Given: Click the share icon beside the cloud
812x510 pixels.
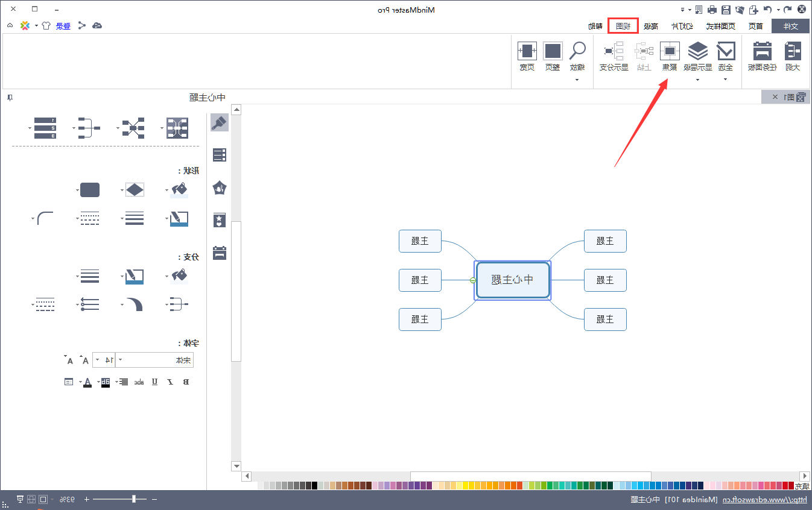Looking at the screenshot, I should (x=81, y=26).
